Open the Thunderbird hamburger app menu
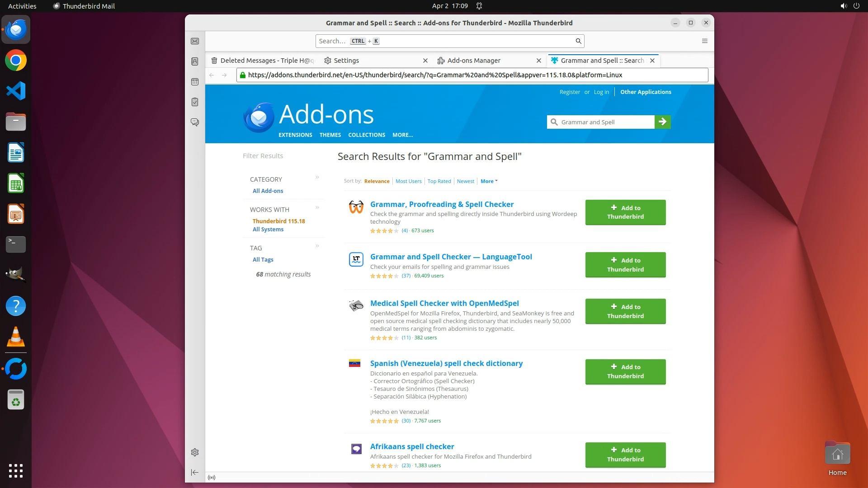This screenshot has height=488, width=868. pos(704,41)
